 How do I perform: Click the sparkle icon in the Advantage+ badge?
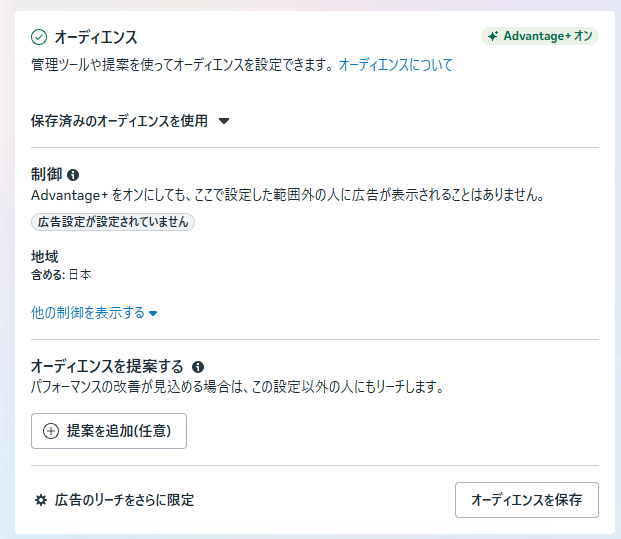coord(492,37)
